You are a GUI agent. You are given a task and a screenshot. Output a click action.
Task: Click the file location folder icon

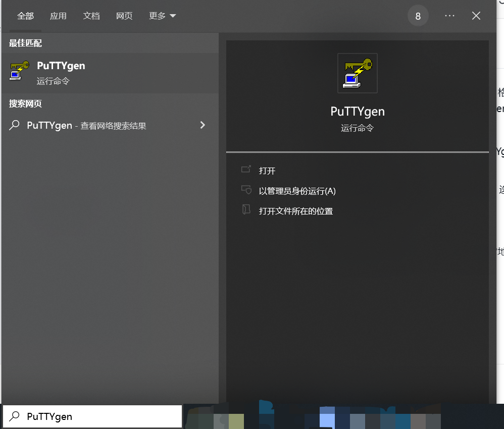coord(246,209)
